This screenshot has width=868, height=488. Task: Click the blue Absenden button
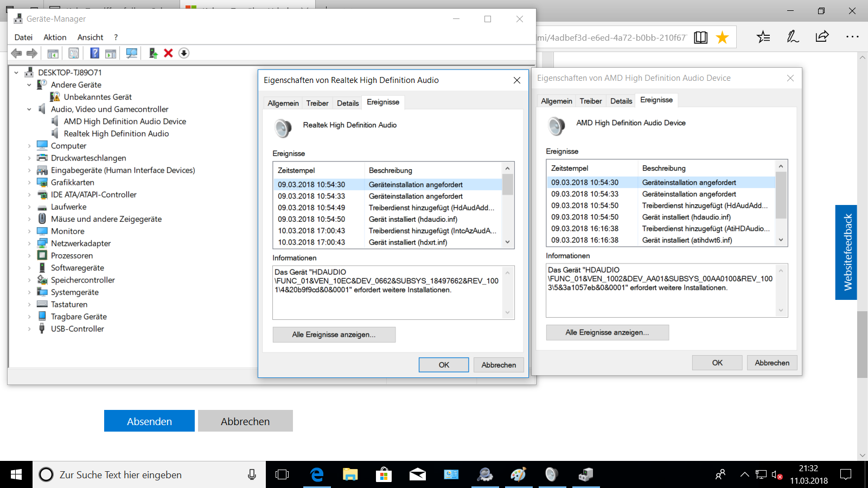pyautogui.click(x=149, y=421)
